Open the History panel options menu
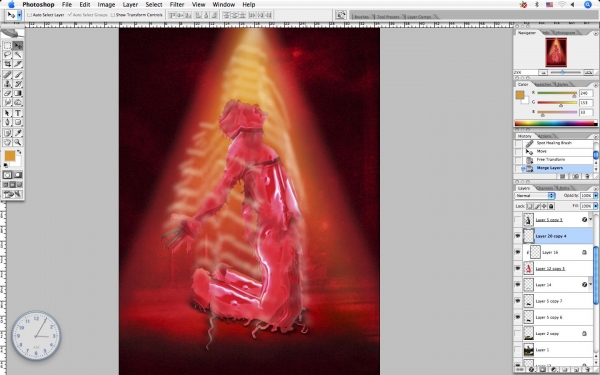 (x=595, y=136)
